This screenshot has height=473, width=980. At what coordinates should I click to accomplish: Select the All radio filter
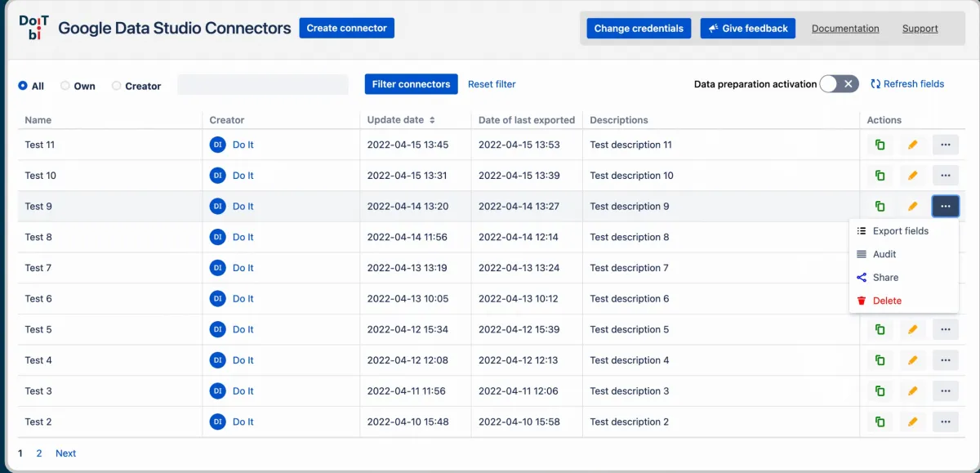pos(23,86)
